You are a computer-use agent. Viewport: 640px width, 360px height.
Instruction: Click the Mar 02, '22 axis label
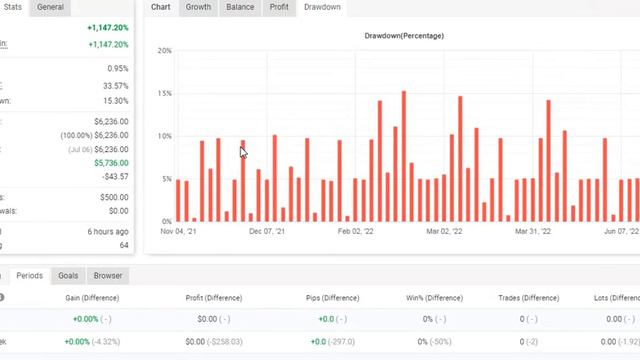coord(444,231)
